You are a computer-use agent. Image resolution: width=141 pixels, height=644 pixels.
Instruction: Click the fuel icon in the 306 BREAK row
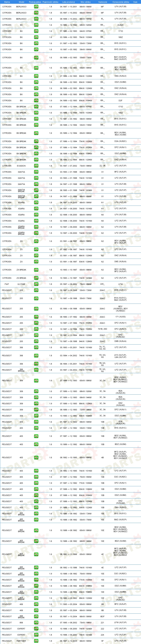36,370
